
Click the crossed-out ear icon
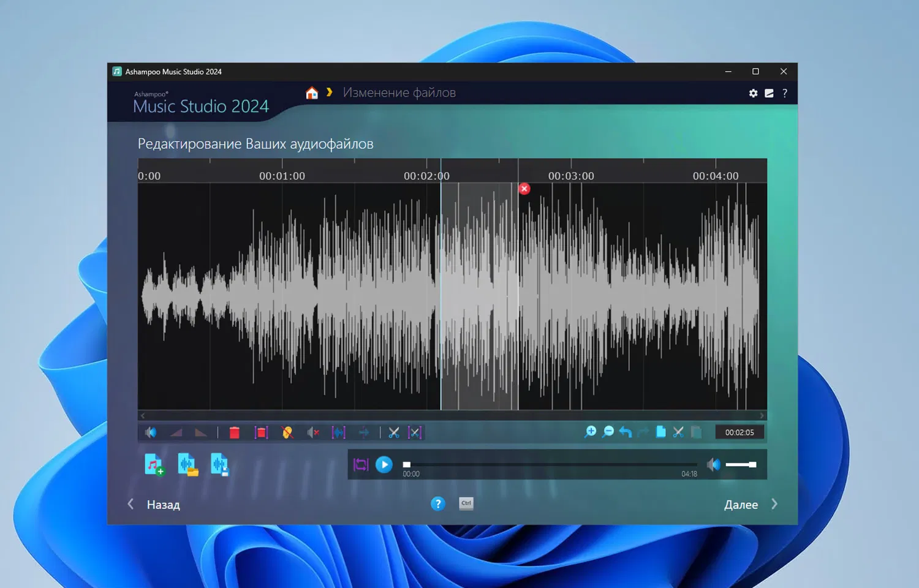[287, 432]
